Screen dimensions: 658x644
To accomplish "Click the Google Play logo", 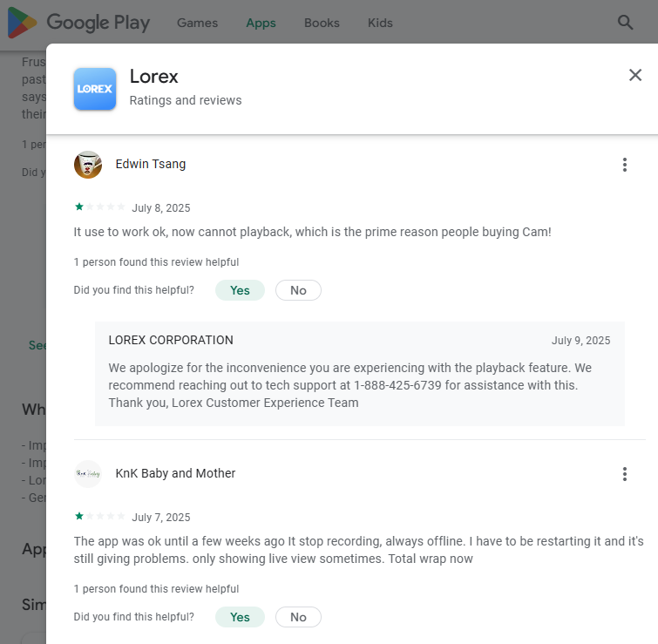I will (79, 23).
